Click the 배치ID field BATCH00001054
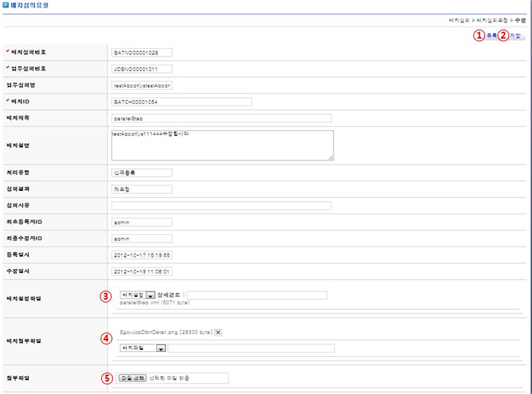This screenshot has height=394, width=532. (x=181, y=102)
